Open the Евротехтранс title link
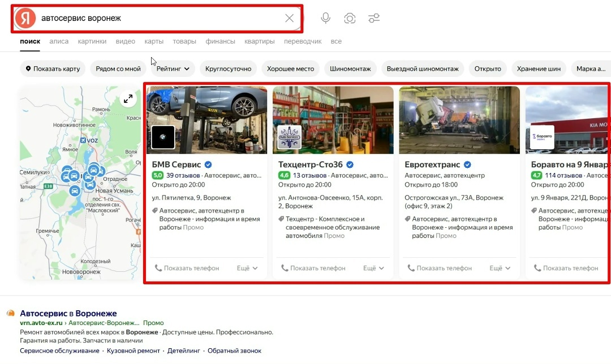Viewport: 611px width, 364px height. 432,164
